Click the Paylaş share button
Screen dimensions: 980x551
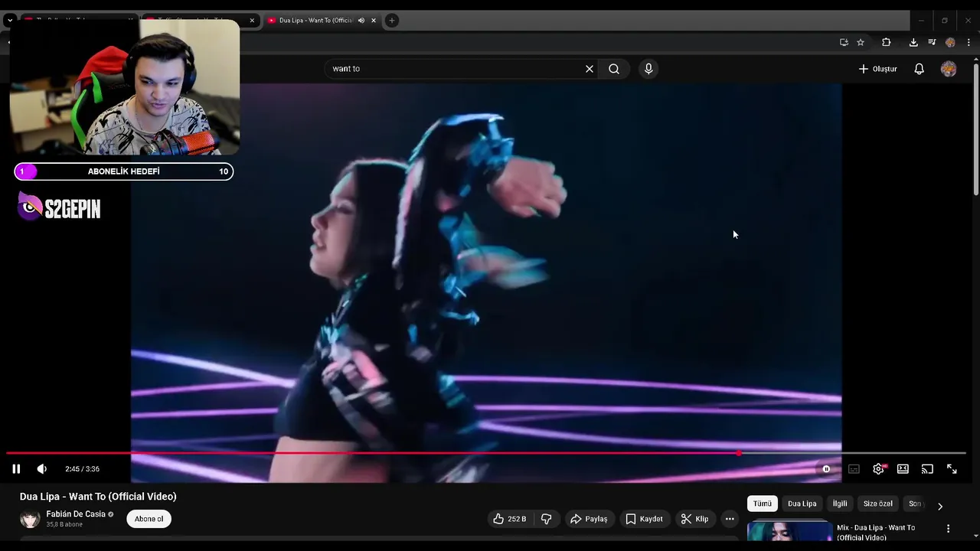click(589, 519)
